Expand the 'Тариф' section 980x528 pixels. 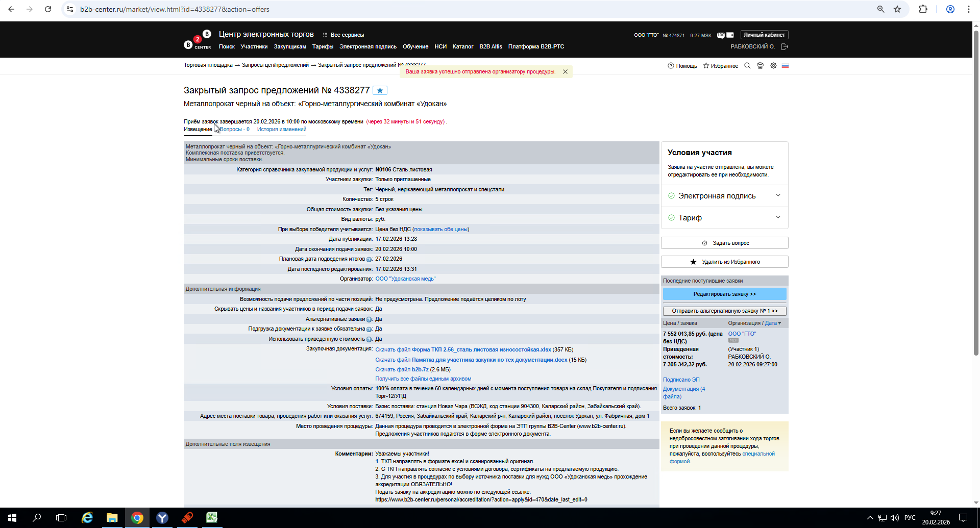coord(724,218)
